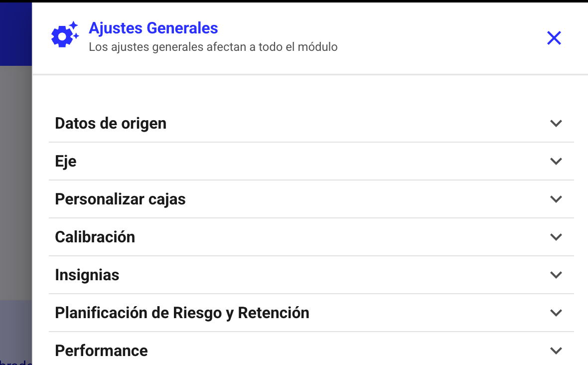This screenshot has height=365, width=588.
Task: Toggle the Insignias chevron arrow
Action: pyautogui.click(x=556, y=275)
